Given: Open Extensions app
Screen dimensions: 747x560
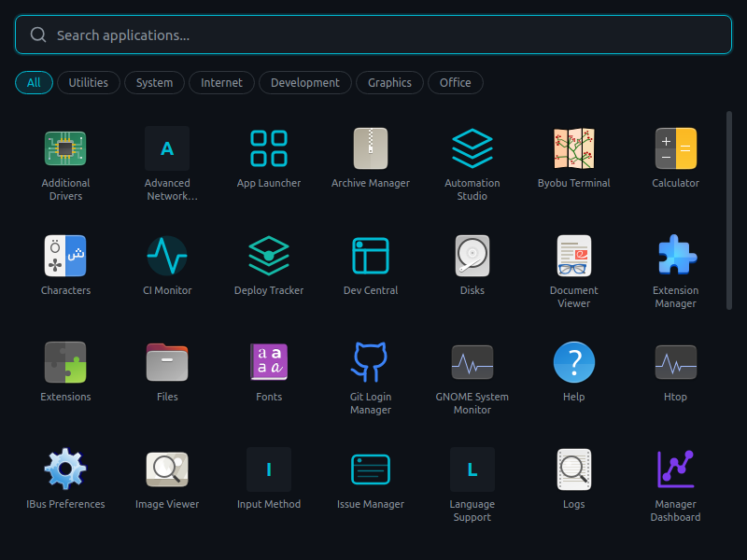Looking at the screenshot, I should (65, 362).
